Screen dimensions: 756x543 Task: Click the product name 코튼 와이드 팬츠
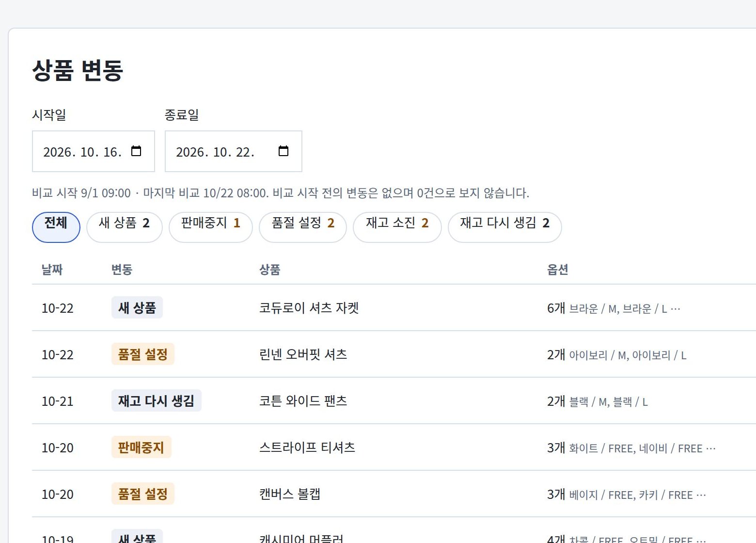(x=303, y=401)
